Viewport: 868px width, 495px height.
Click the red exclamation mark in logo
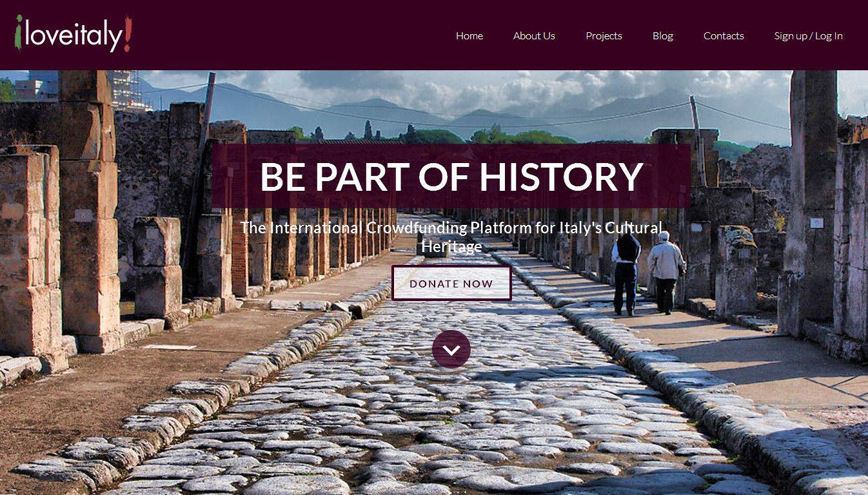pyautogui.click(x=128, y=34)
